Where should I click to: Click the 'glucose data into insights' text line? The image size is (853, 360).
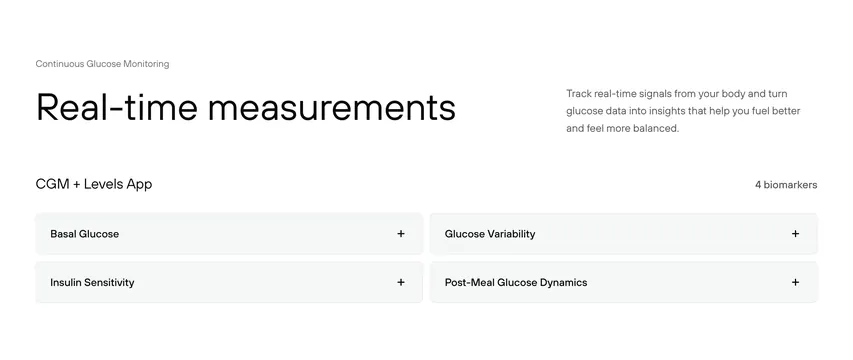click(683, 111)
